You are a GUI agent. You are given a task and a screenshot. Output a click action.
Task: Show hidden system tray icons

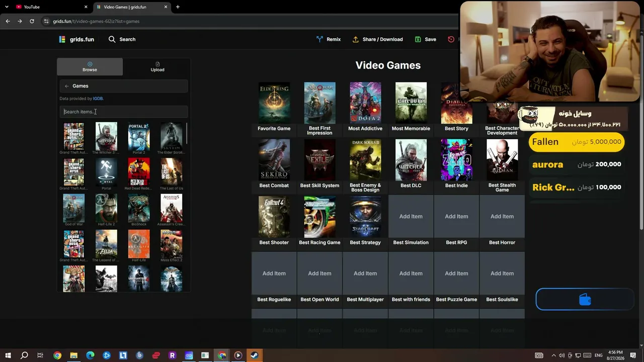[554, 355]
